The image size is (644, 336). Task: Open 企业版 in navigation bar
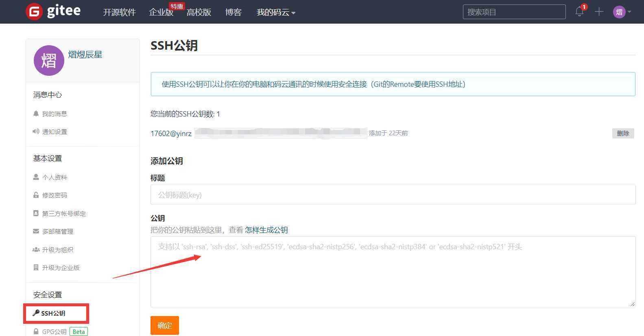(161, 12)
